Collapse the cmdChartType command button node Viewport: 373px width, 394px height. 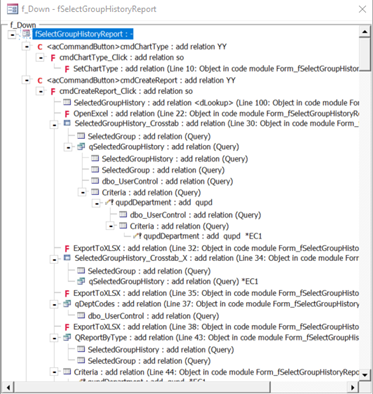pyautogui.click(x=26, y=47)
